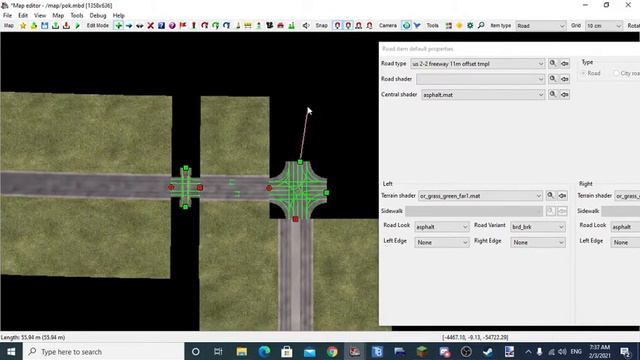Click the arrow icon beside Road type search
640x360 pixels.
coord(565,64)
